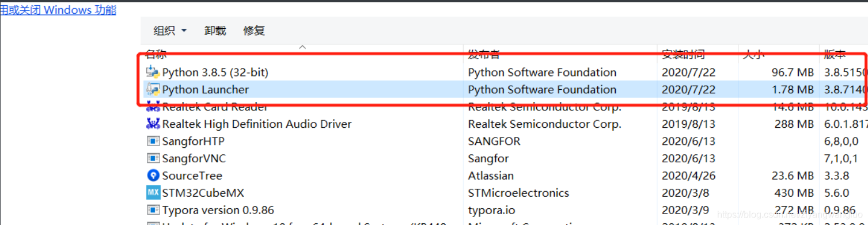Screen dimensions: 868x225
Task: Select the SourceTree entry name
Action: pyautogui.click(x=192, y=176)
